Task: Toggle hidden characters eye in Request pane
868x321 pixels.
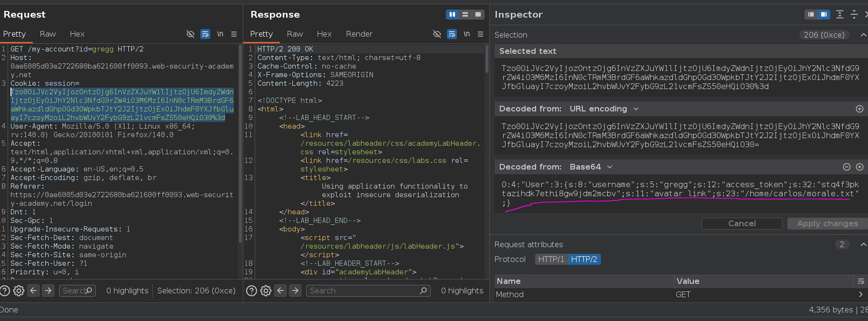Action: click(190, 34)
